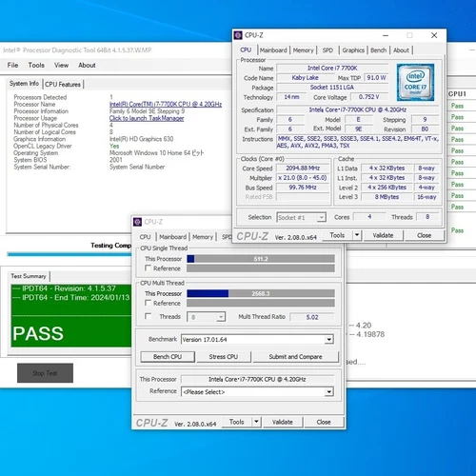Screen dimensions: 476x476
Task: Click Close in the Bench CPU-Z window
Action: [324, 422]
